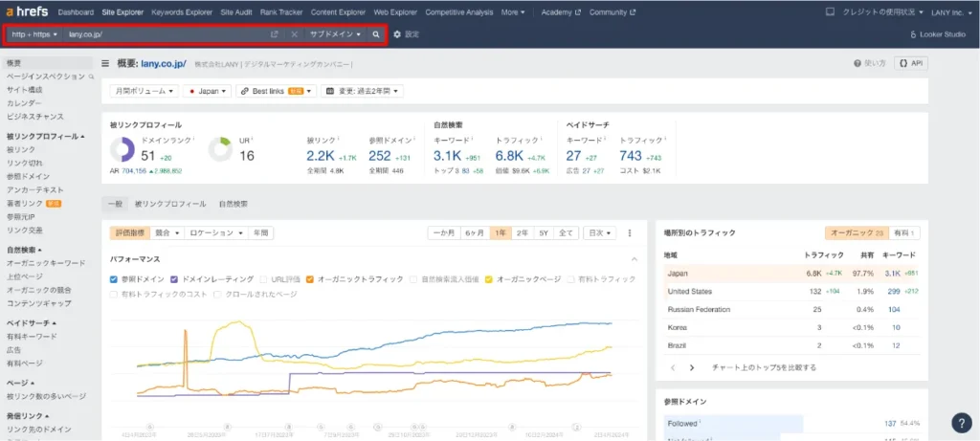980x441 pixels.
Task: Open three-dot chart options menu
Action: point(630,233)
